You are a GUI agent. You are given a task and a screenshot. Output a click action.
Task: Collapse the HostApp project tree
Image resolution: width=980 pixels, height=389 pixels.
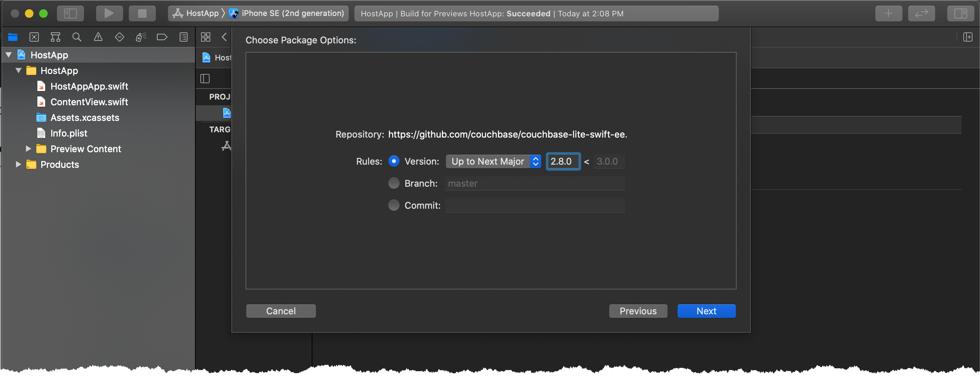[x=9, y=55]
